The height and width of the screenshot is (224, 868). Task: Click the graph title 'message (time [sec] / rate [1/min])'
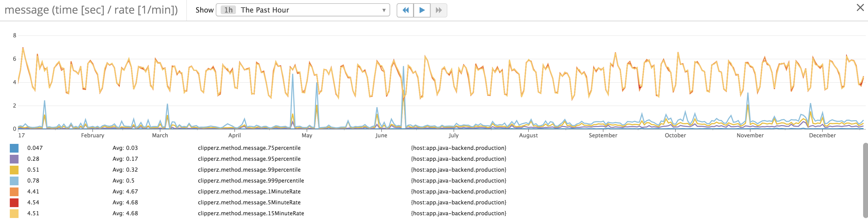pos(91,10)
